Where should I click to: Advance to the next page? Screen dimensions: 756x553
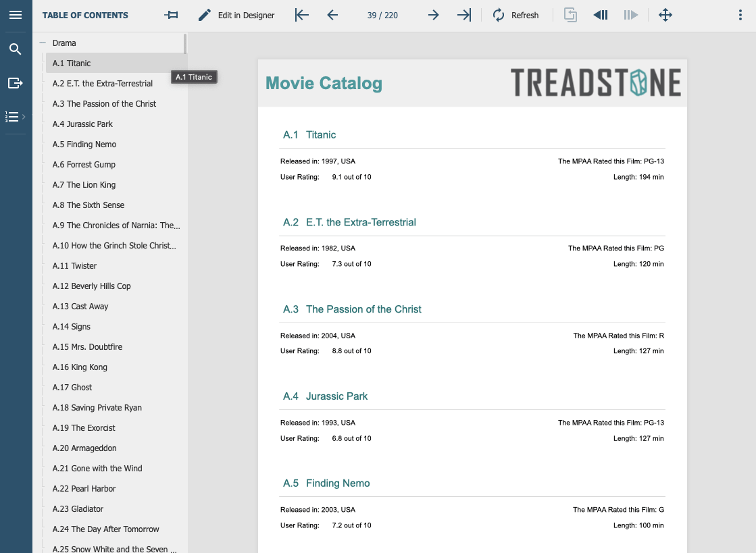(x=434, y=15)
